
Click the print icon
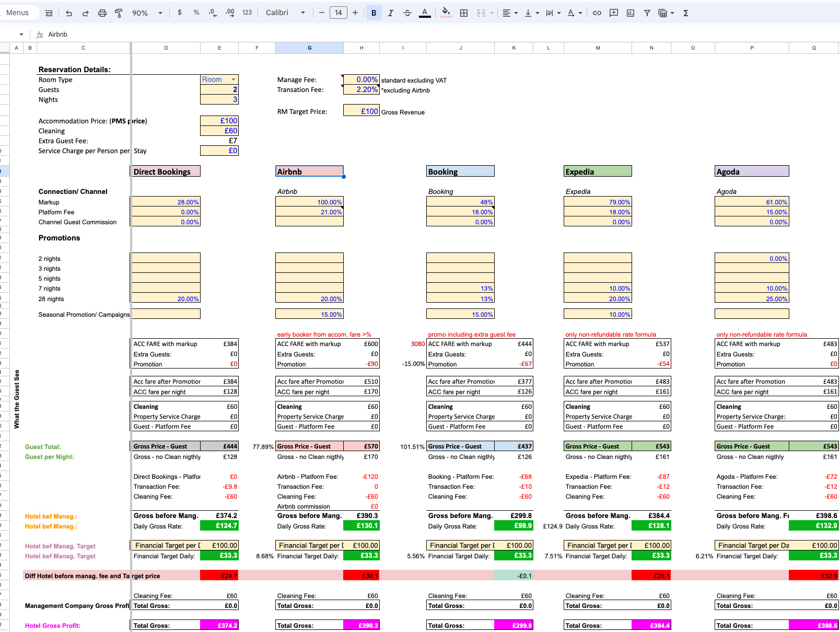point(102,13)
